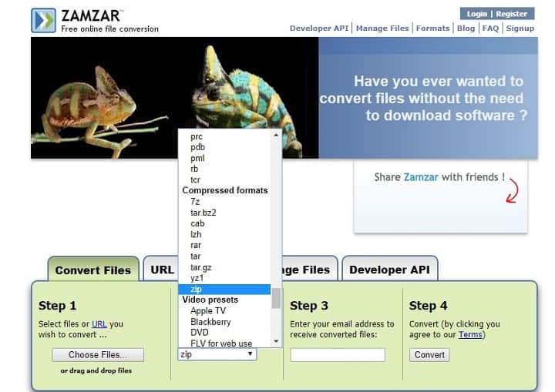The width and height of the screenshot is (555, 392).
Task: Select pdb format from the list
Action: tap(224, 147)
